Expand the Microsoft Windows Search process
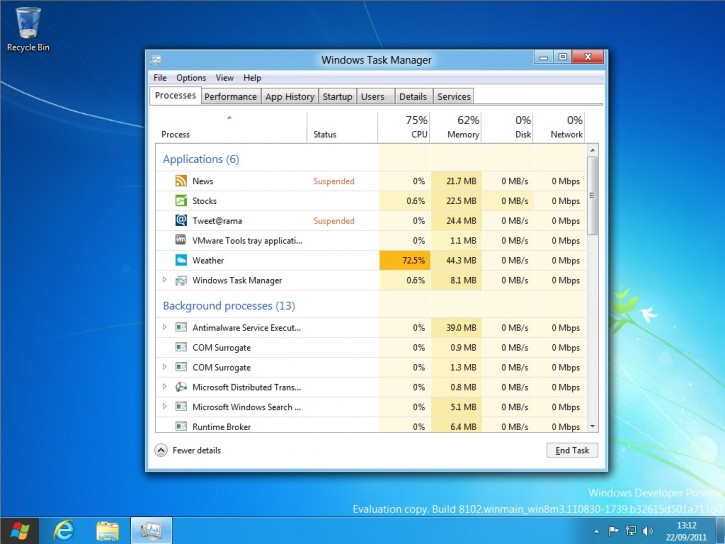This screenshot has height=544, width=725. coord(165,407)
